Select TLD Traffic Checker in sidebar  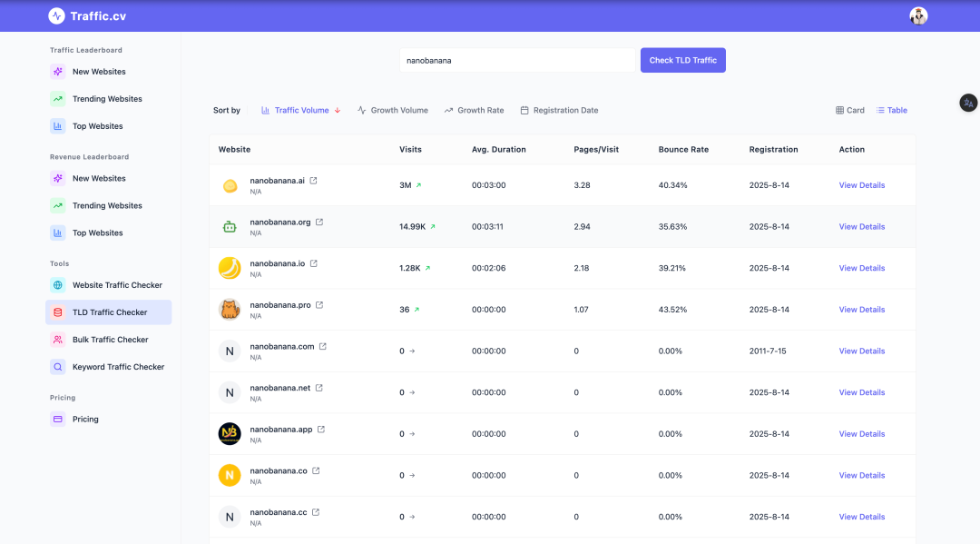pos(108,312)
